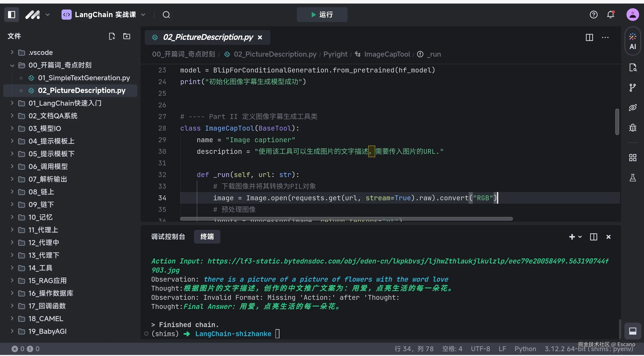Viewport: 644px width, 356px height.
Task: Expand the 15_RAG应用 folder
Action: (12, 281)
